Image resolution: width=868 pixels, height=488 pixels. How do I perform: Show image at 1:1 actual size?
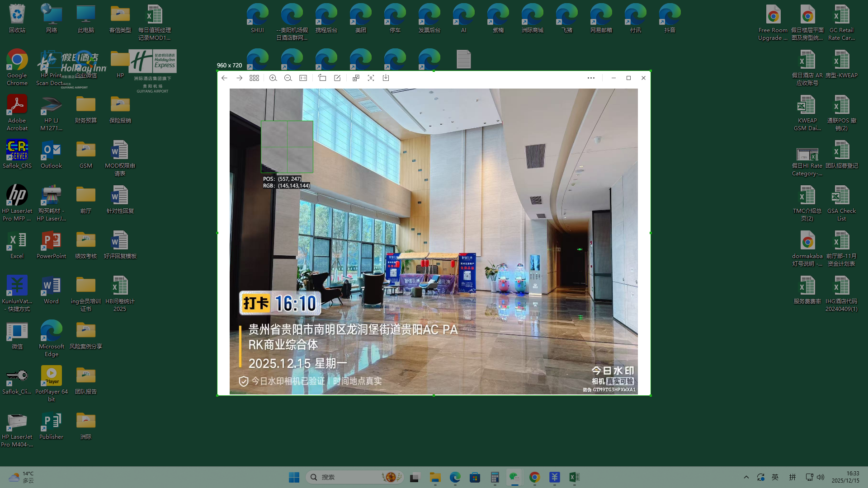pos(303,78)
